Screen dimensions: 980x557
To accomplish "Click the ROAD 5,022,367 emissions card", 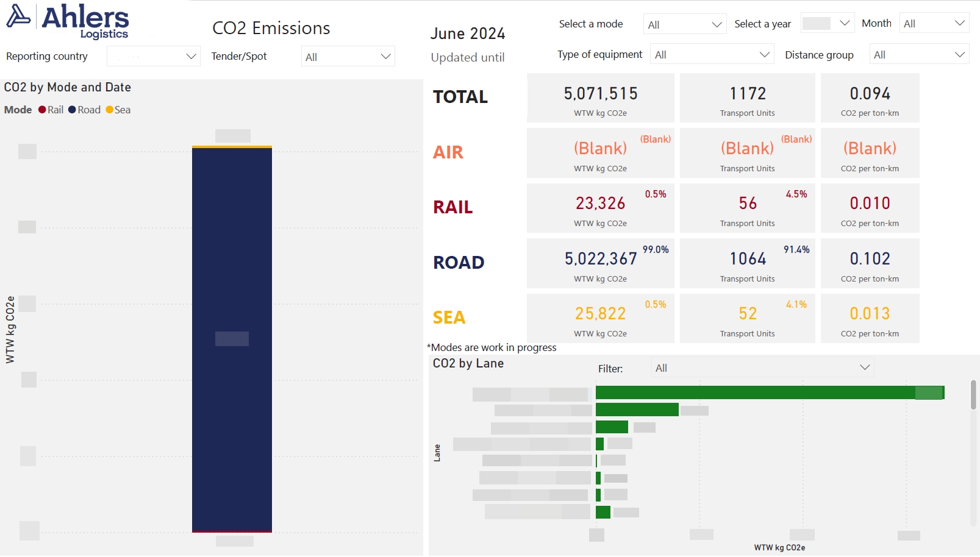I will tap(600, 263).
